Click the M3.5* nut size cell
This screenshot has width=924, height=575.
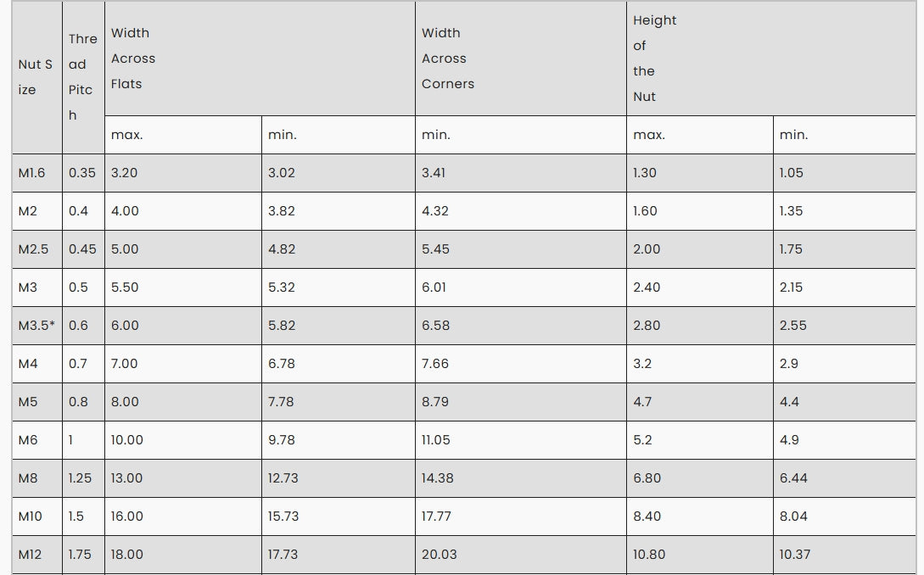tap(36, 326)
